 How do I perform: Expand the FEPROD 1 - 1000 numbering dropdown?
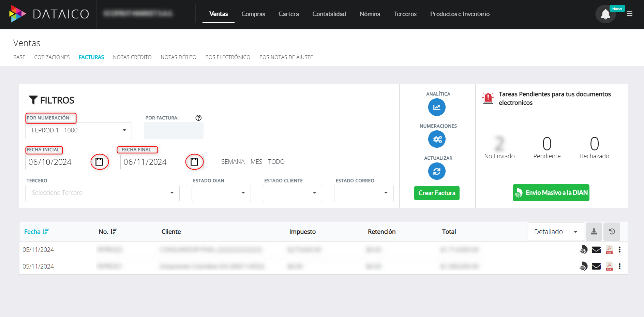coord(78,131)
